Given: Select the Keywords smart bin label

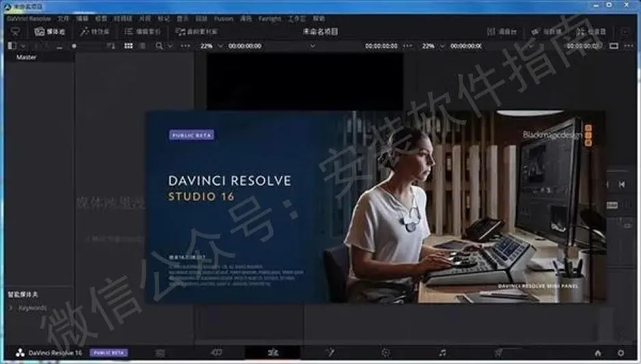Looking at the screenshot, I should 33,308.
